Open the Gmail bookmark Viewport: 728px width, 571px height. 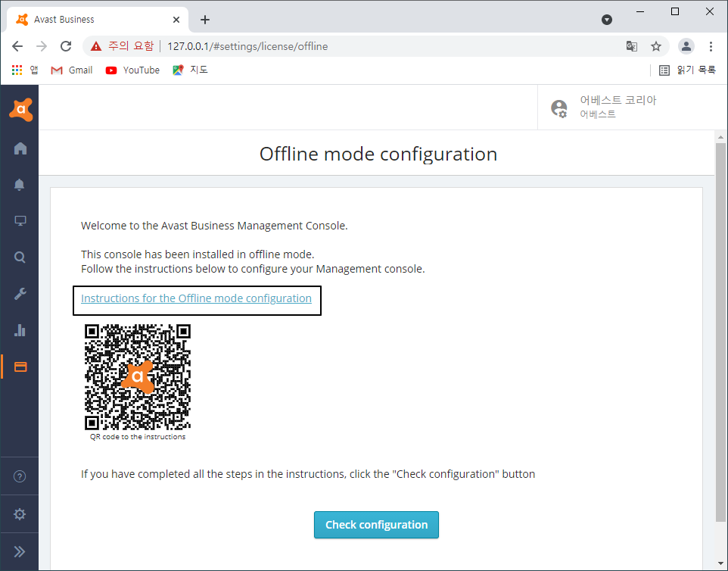coord(71,70)
